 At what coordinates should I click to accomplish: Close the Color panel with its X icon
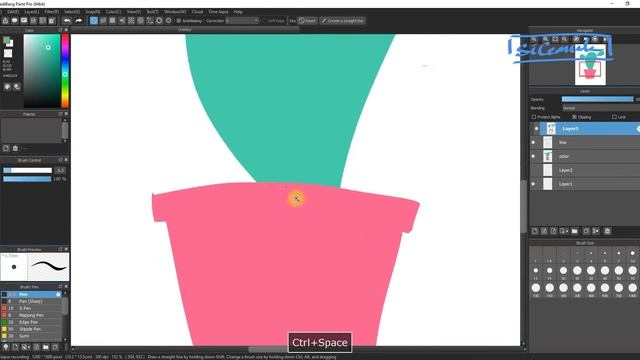tap(66, 30)
